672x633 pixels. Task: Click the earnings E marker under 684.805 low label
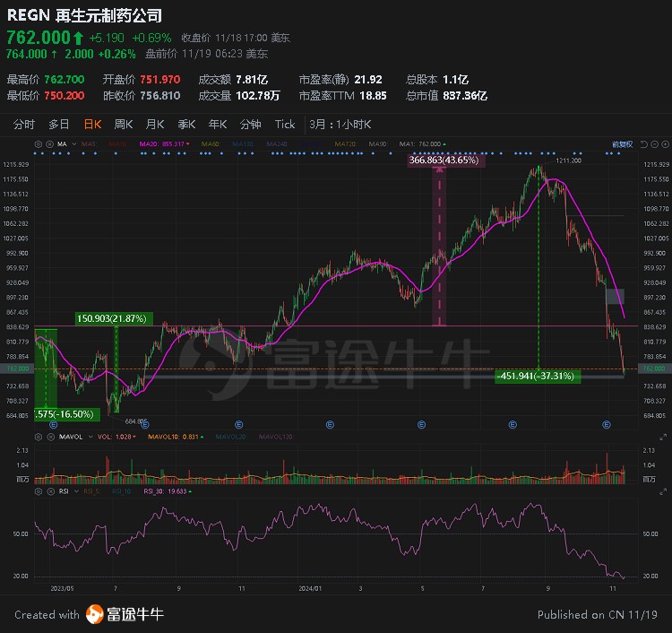(145, 425)
